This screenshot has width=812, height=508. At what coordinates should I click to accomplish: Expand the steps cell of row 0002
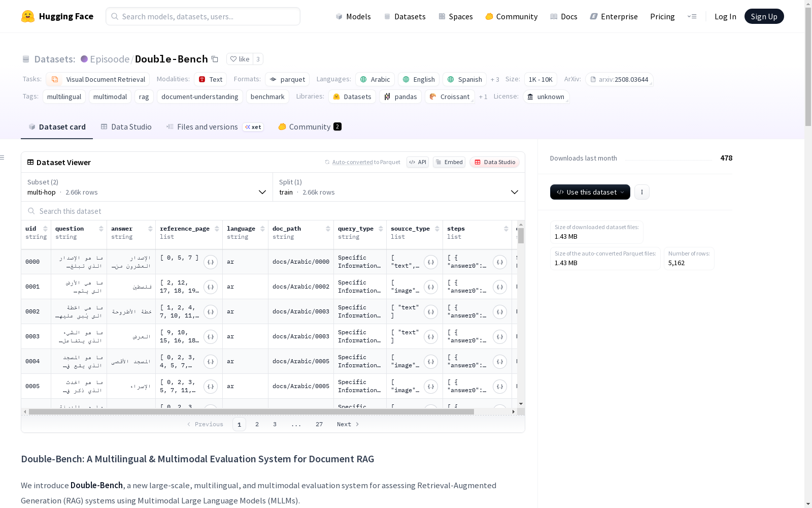(500, 312)
